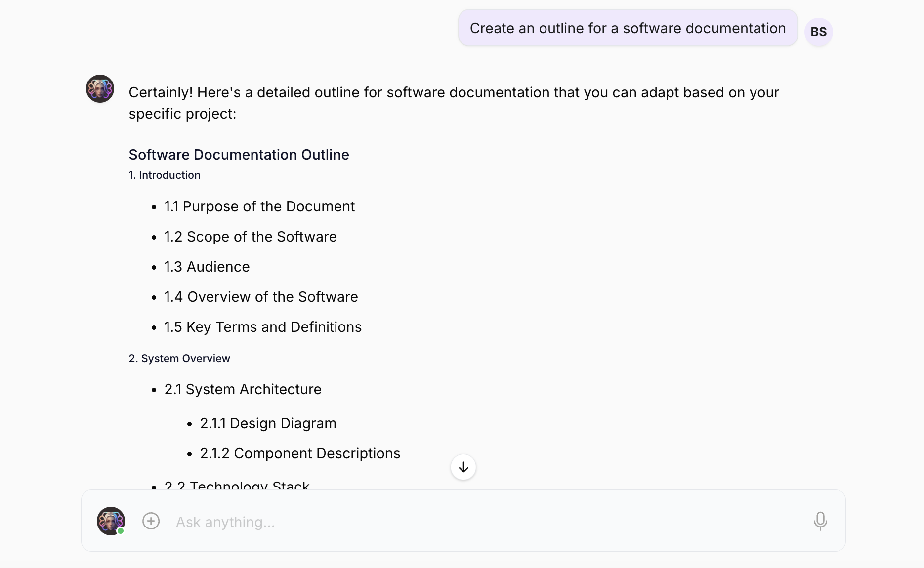924x568 pixels.
Task: Click the user message 'Create an outline for a software documentation'
Action: [x=628, y=28]
